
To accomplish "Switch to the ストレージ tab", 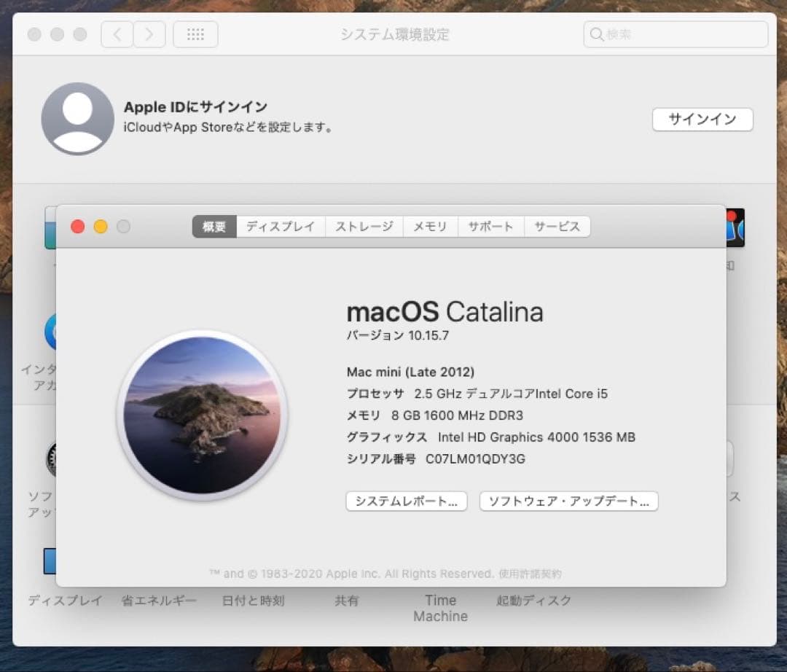I will point(364,227).
